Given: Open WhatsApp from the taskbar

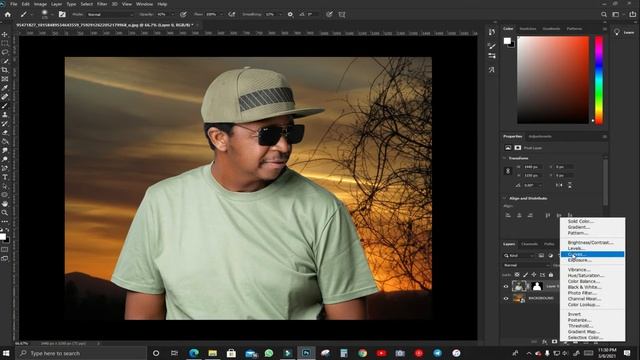Looking at the screenshot, I should [269, 353].
